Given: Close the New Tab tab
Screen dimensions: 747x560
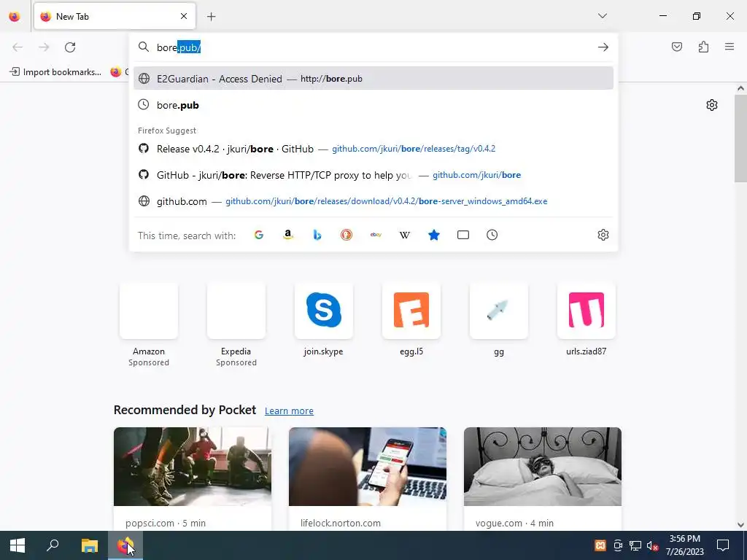Looking at the screenshot, I should 184,17.
